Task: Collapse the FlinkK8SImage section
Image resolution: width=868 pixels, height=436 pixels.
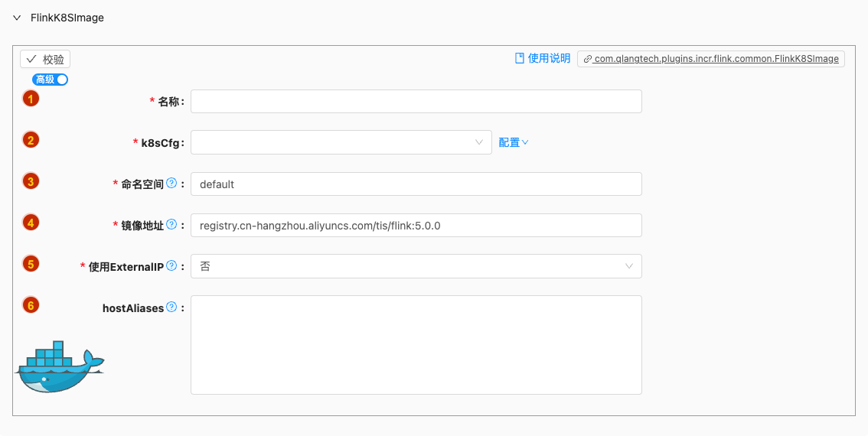Action: tap(17, 18)
